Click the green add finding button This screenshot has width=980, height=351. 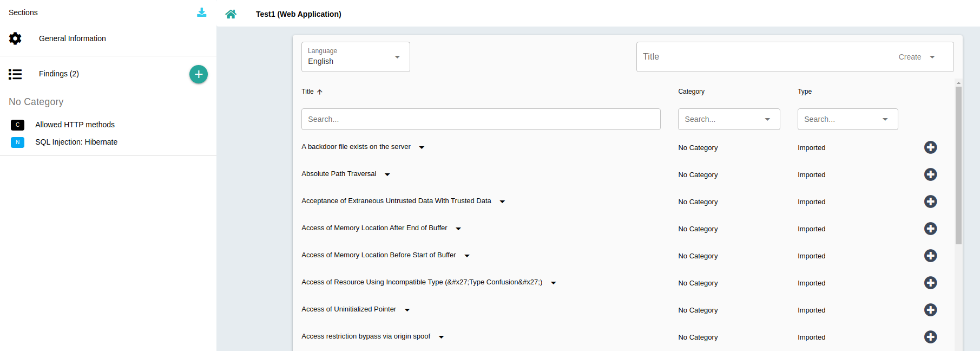(199, 74)
